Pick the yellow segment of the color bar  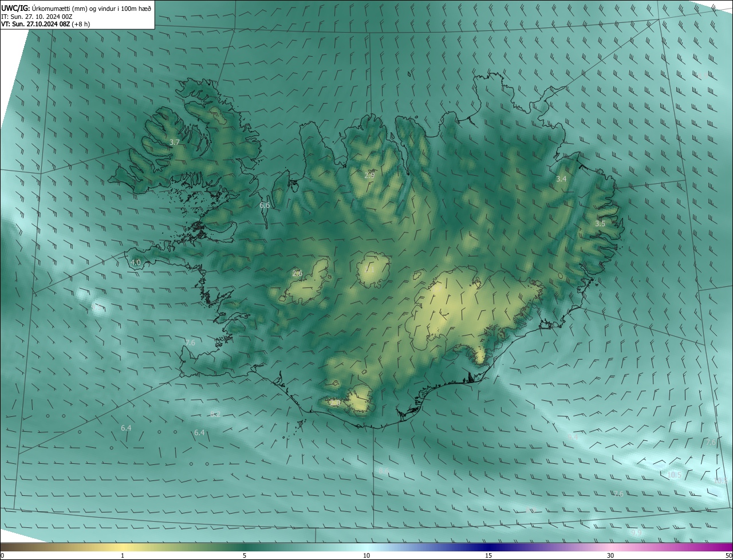point(123,547)
